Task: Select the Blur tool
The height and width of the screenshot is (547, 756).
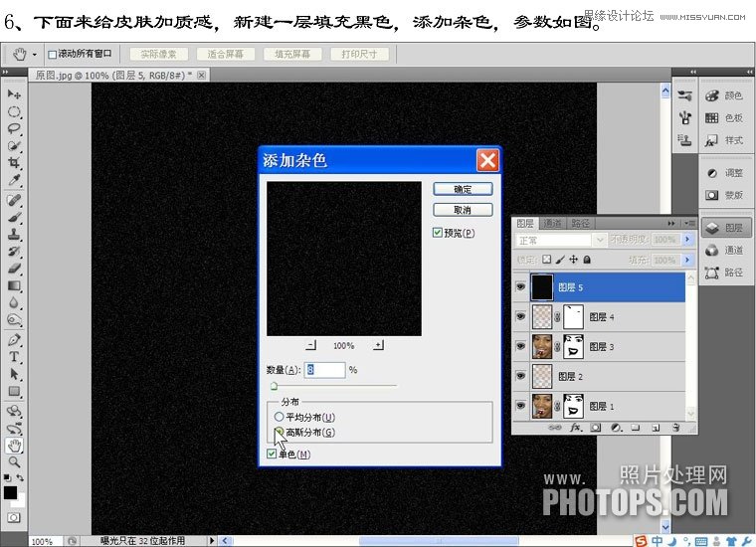Action: pyautogui.click(x=14, y=302)
